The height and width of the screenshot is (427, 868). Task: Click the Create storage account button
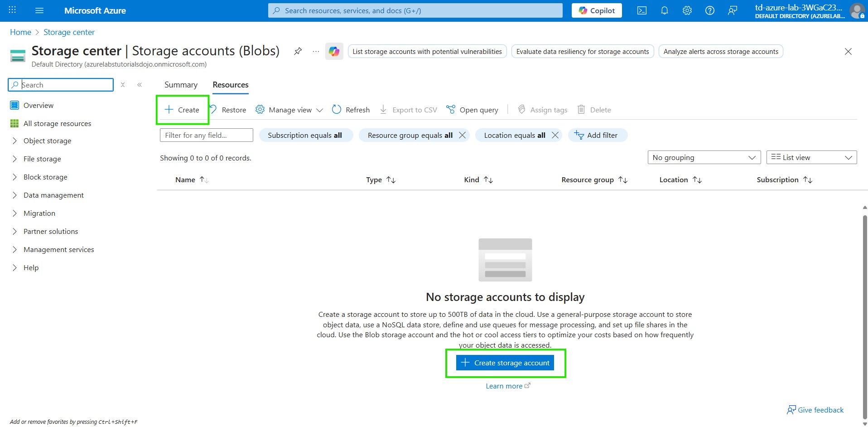click(505, 363)
